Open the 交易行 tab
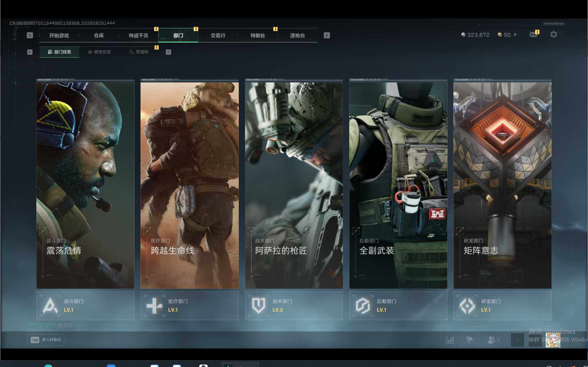The height and width of the screenshot is (367, 588). [218, 35]
